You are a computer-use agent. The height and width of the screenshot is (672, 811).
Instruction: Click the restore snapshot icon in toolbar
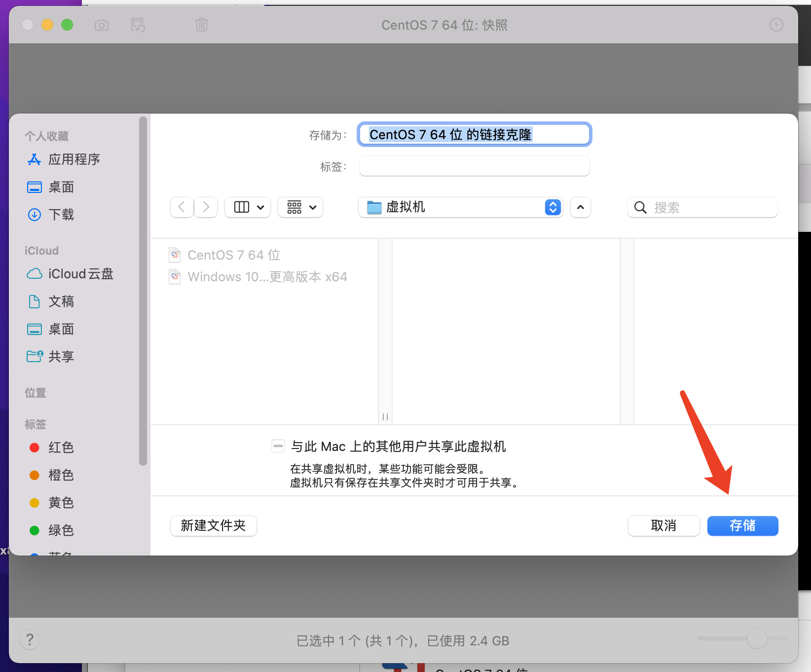click(138, 25)
